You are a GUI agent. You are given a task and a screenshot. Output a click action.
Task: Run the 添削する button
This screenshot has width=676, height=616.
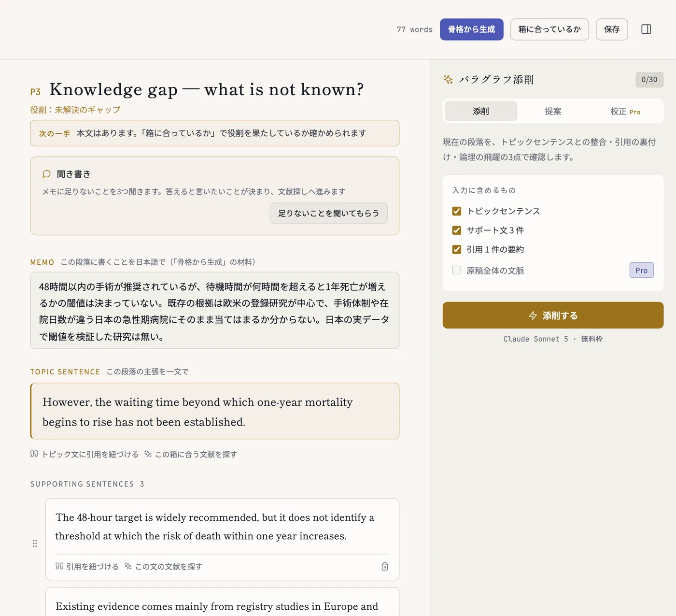tap(553, 315)
